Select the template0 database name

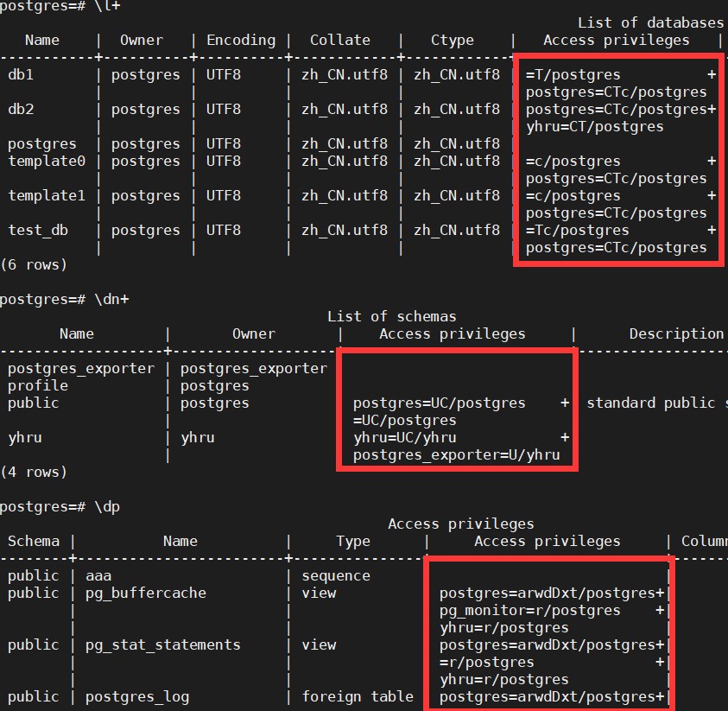[42, 161]
